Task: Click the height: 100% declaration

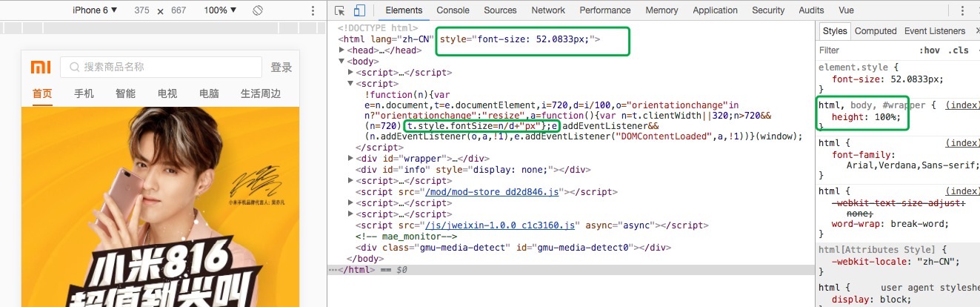Action: click(865, 117)
